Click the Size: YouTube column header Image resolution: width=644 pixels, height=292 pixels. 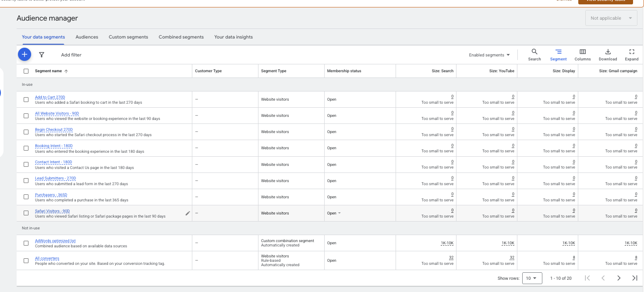502,71
